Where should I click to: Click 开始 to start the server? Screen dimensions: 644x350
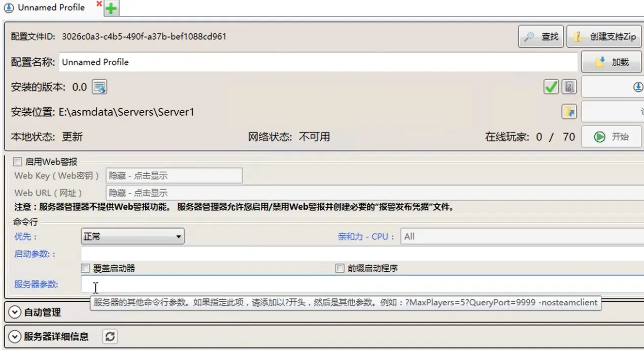(612, 136)
